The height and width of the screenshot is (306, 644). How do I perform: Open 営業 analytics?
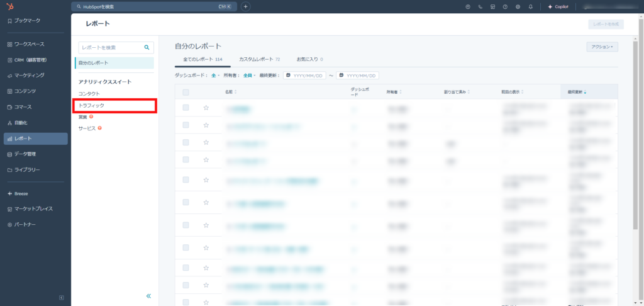coord(83,117)
